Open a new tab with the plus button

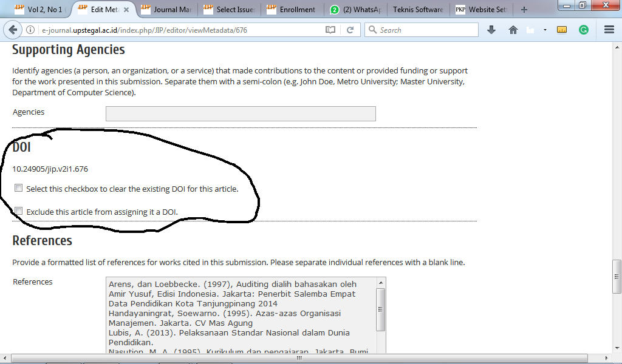click(524, 10)
